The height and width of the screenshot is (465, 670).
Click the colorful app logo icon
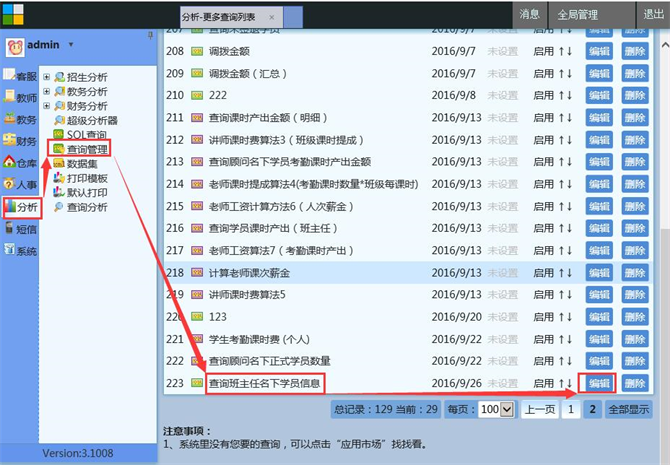pyautogui.click(x=13, y=14)
